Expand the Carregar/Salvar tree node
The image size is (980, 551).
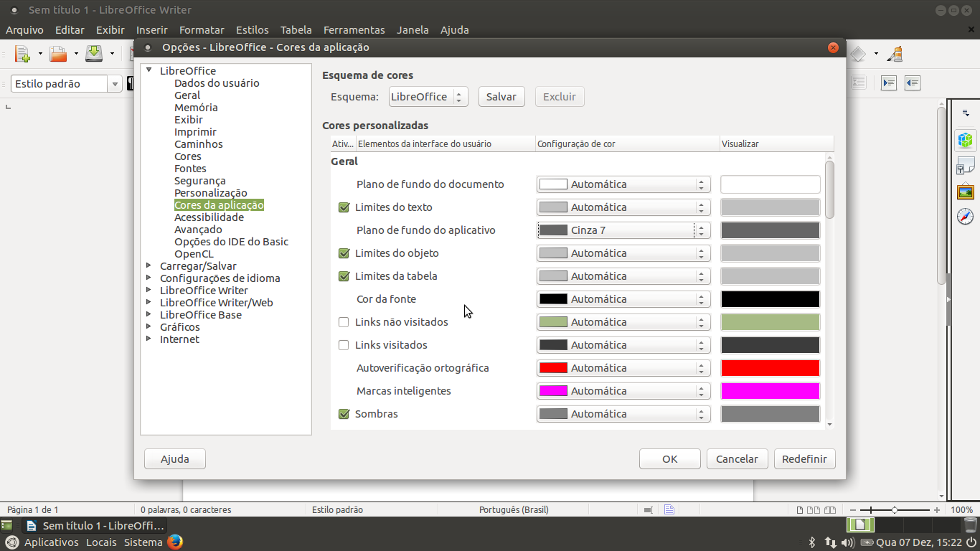point(149,265)
